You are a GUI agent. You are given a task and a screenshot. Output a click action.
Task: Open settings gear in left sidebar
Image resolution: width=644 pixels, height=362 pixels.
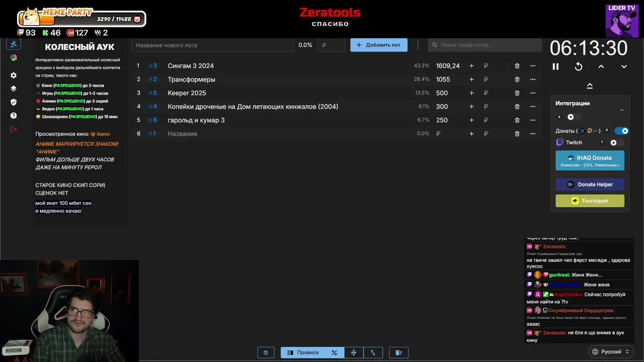(14, 75)
